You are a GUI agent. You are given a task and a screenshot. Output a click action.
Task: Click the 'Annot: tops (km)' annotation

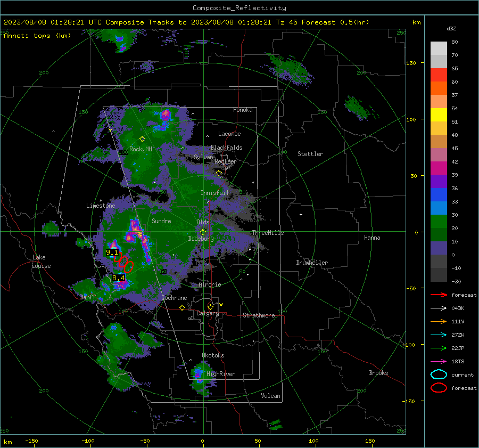[37, 36]
